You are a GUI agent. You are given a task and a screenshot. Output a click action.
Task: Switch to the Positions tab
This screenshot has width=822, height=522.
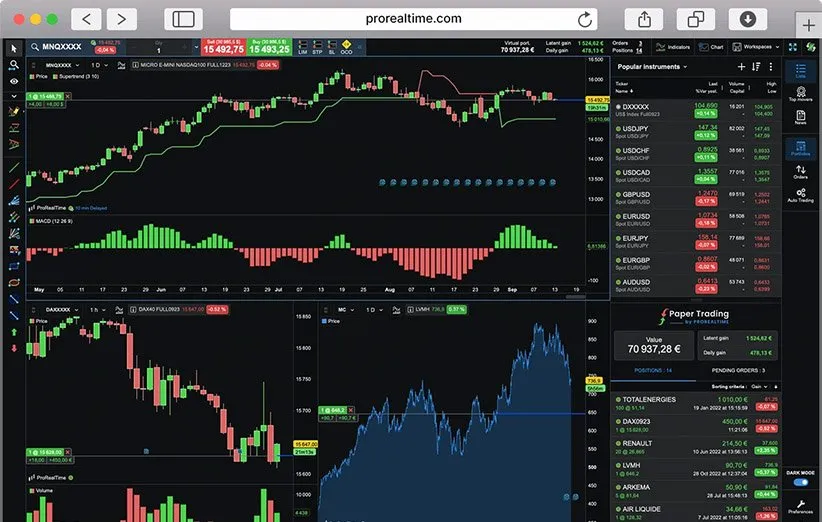tap(654, 370)
